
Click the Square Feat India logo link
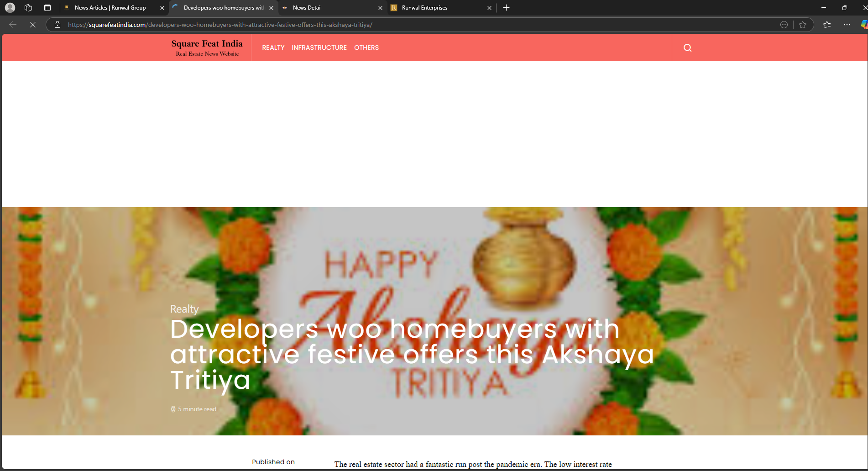click(207, 47)
